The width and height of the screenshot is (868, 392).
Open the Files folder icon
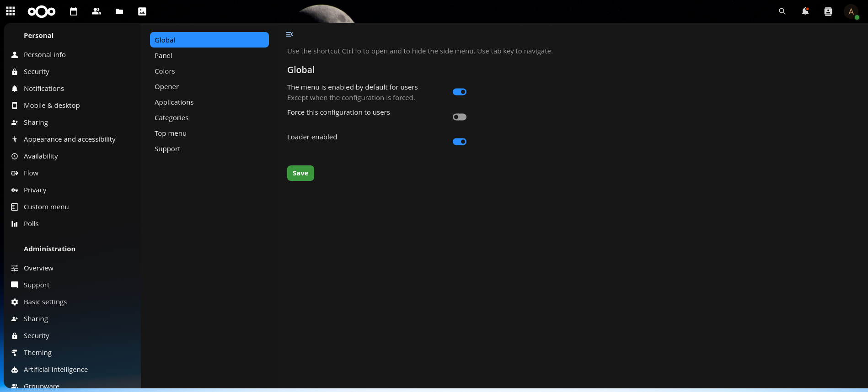click(x=119, y=11)
